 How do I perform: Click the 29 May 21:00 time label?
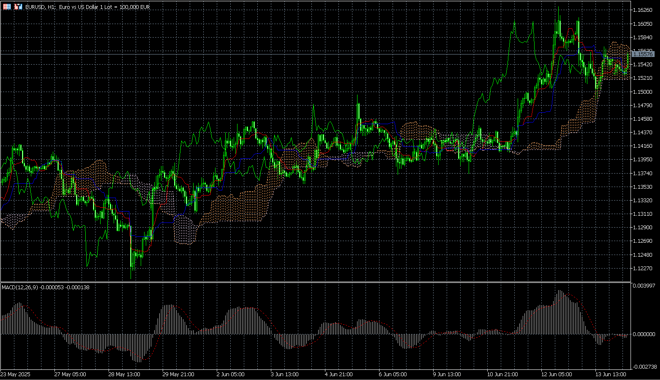(x=178, y=374)
